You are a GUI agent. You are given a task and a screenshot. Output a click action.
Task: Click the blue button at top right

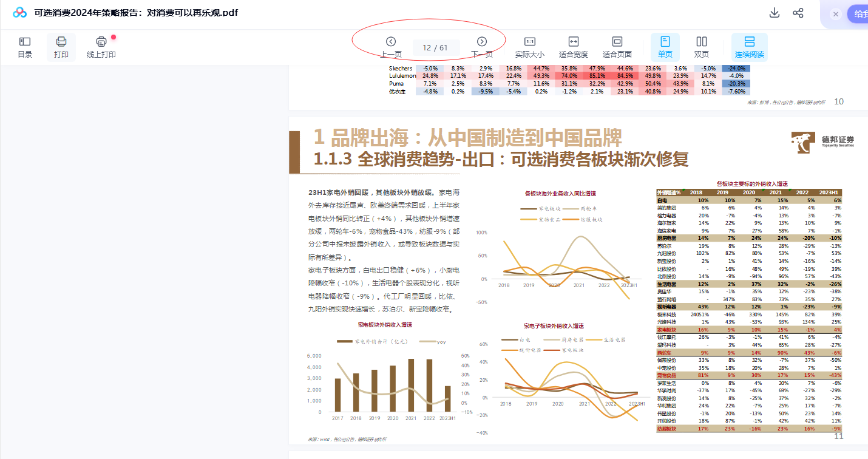click(x=858, y=14)
